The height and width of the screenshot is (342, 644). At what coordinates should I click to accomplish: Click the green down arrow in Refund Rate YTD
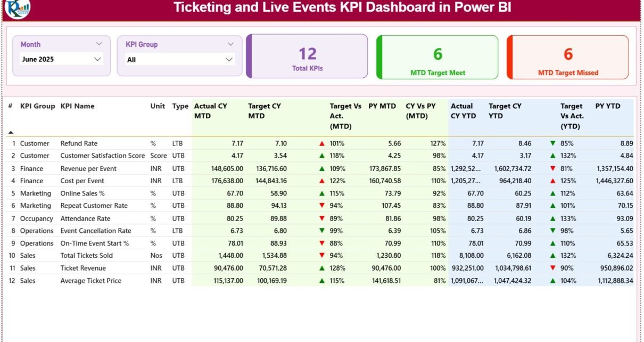552,144
